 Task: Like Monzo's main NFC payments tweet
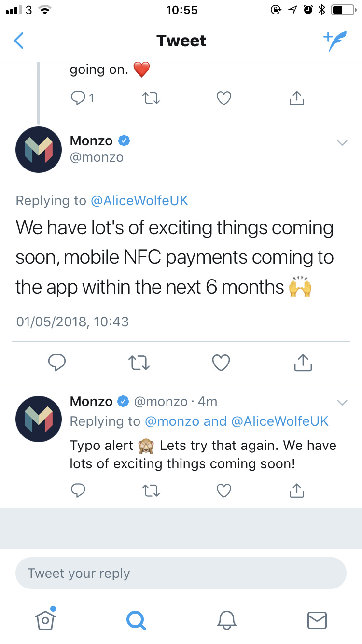[x=221, y=363]
